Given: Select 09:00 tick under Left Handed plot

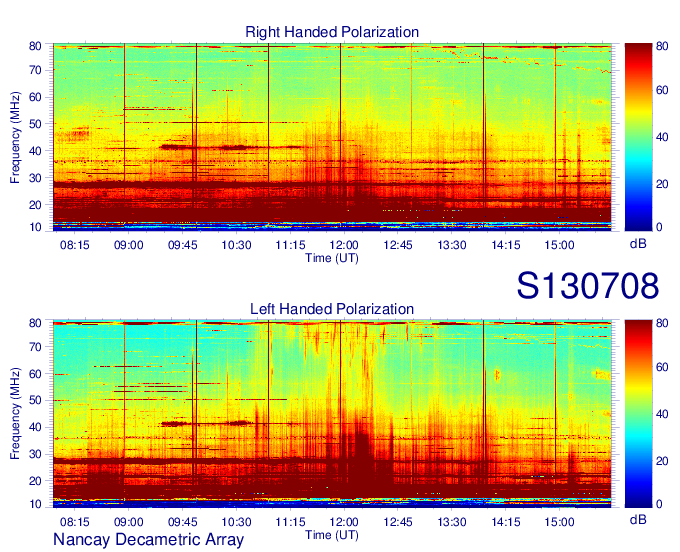Looking at the screenshot, I should (x=128, y=522).
